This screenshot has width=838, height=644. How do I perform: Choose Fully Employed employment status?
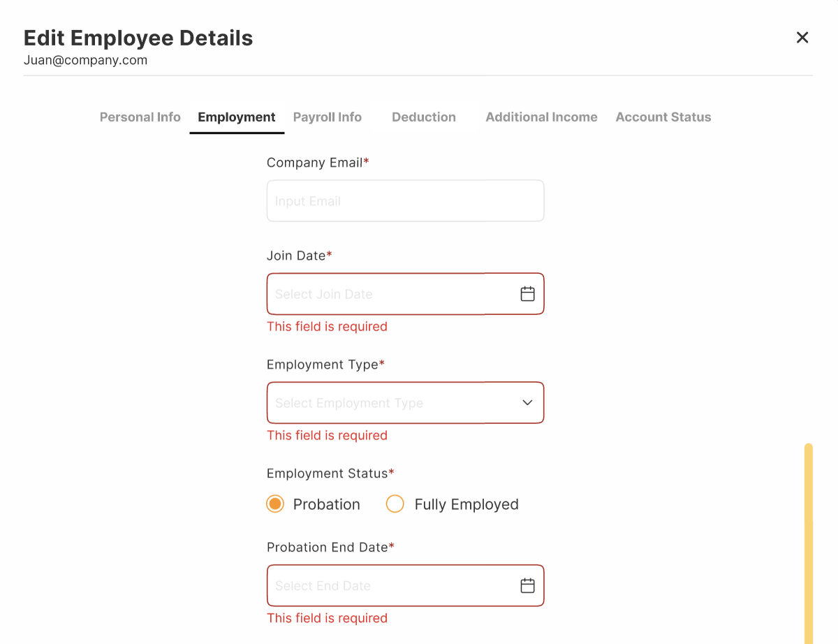coord(395,504)
